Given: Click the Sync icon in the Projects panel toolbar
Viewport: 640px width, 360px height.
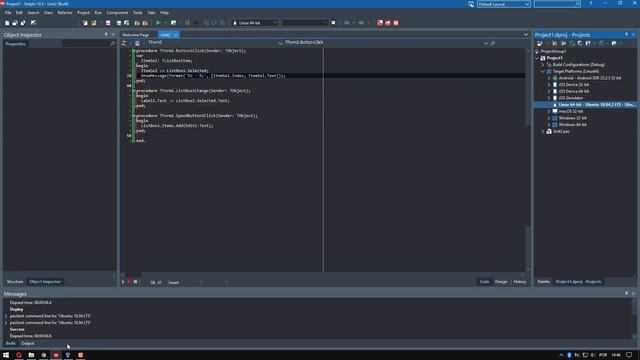Looking at the screenshot, I should (x=572, y=43).
